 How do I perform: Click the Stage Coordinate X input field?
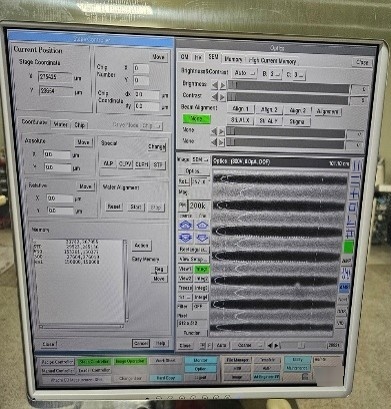55,77
